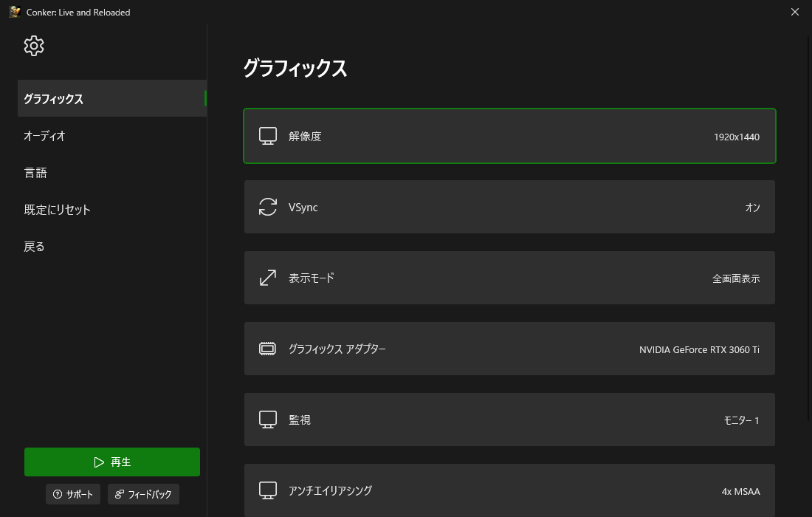The height and width of the screenshot is (517, 812).
Task: Click the フィードバック feedback button
Action: (143, 494)
